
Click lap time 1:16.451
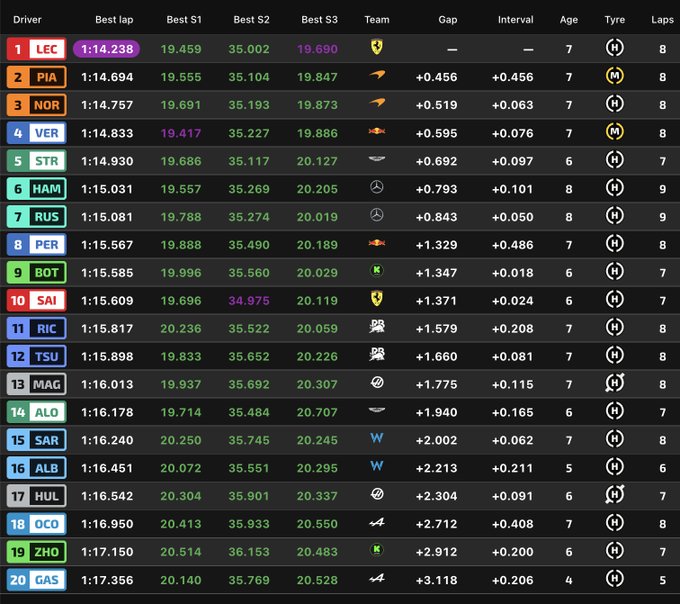coord(107,468)
